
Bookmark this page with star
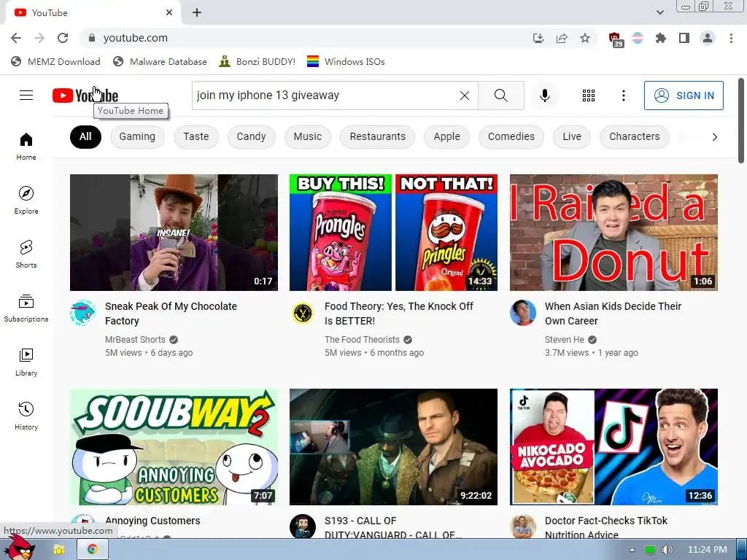pyautogui.click(x=585, y=38)
